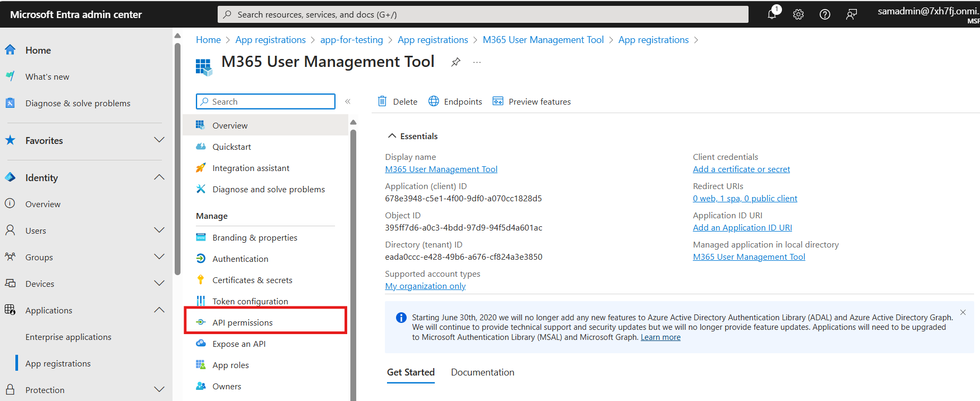This screenshot has width=980, height=401.
Task: Select the Token configuration icon
Action: tap(201, 301)
